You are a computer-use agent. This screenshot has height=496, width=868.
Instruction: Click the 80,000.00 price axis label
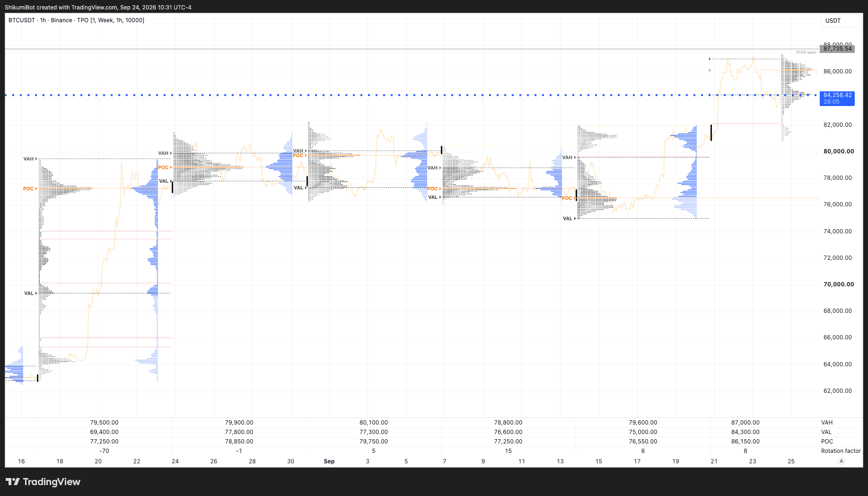click(x=839, y=151)
